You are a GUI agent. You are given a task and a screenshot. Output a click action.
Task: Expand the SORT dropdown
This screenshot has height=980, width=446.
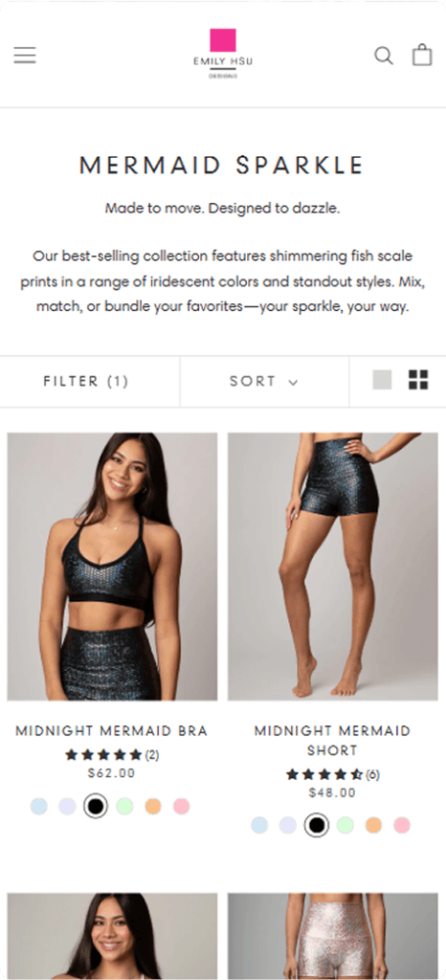coord(263,381)
